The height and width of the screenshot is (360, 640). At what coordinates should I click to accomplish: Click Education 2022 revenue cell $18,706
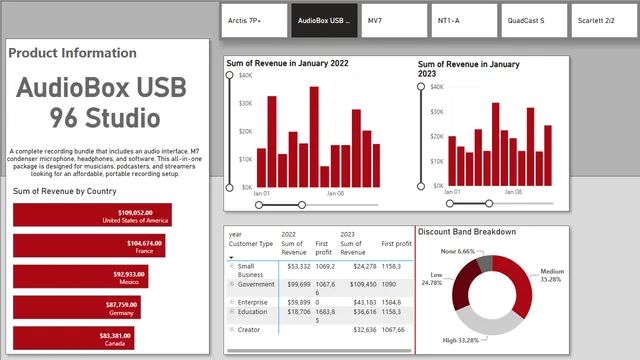click(299, 311)
